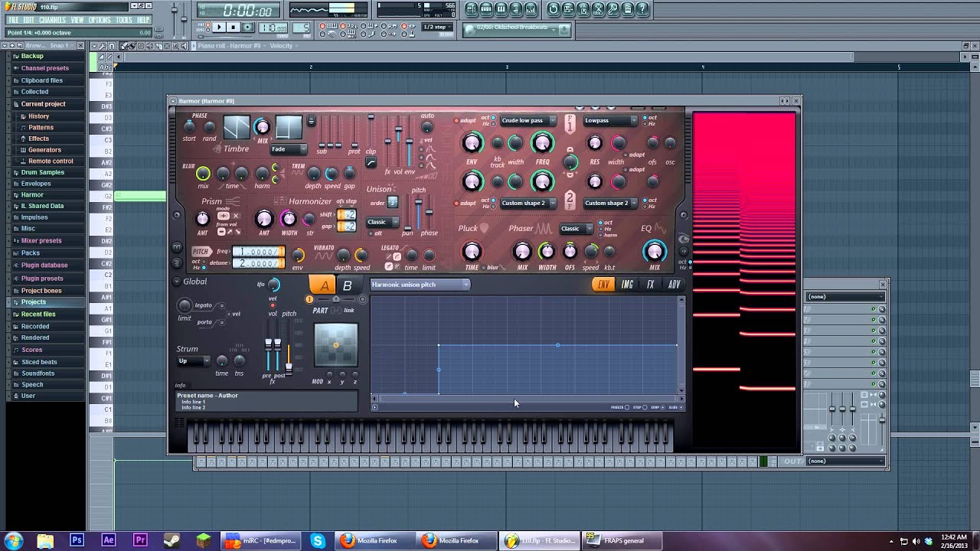Open Photoshop from the Windows taskbar
The width and height of the screenshot is (980, 551).
77,540
